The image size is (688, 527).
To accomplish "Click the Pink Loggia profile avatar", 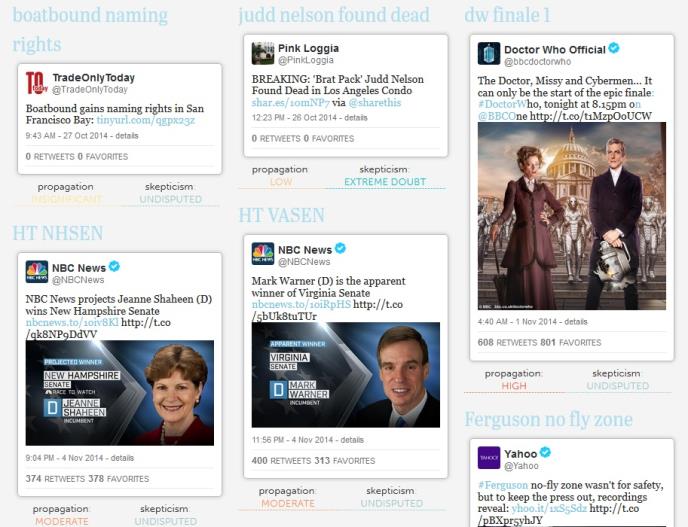I will [263, 53].
